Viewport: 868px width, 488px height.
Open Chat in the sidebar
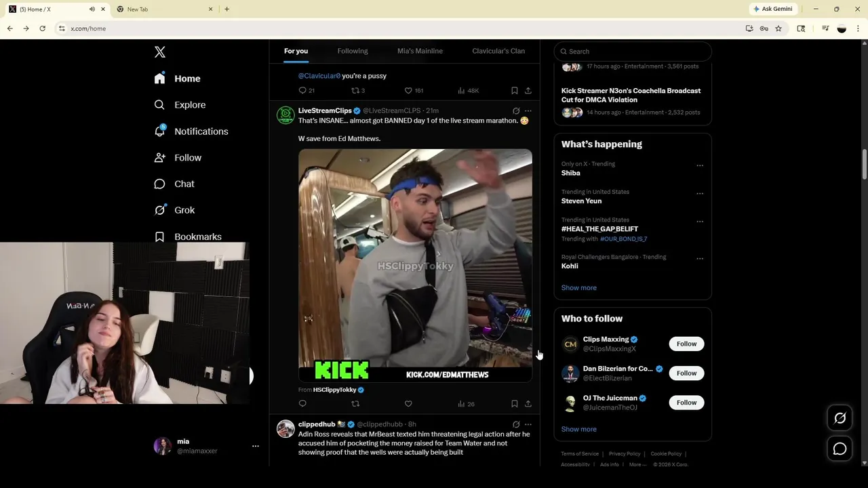pos(175,184)
